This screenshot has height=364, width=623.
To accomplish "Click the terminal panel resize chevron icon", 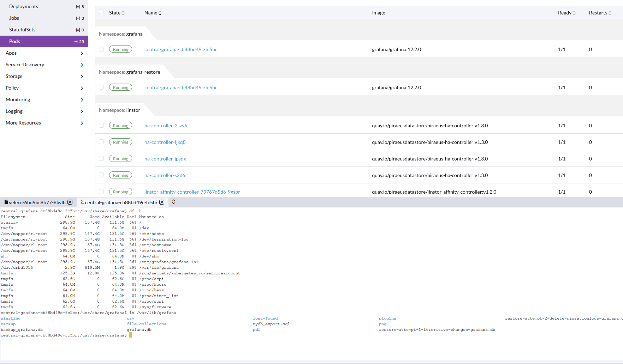I will point(174,202).
